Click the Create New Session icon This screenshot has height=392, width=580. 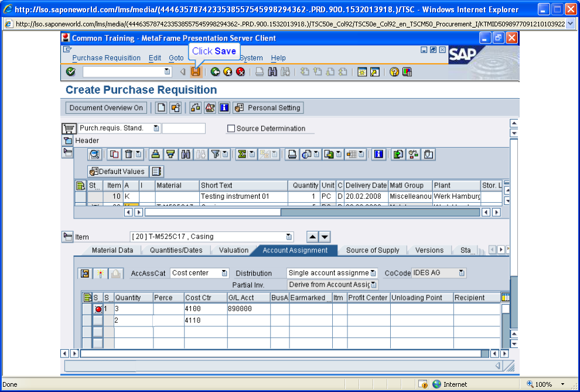coord(361,71)
